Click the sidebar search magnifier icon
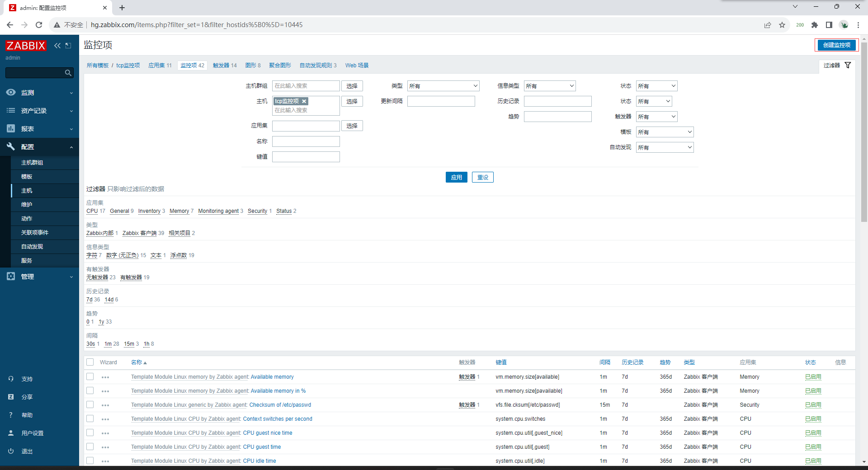Image resolution: width=868 pixels, height=470 pixels. tap(68, 73)
